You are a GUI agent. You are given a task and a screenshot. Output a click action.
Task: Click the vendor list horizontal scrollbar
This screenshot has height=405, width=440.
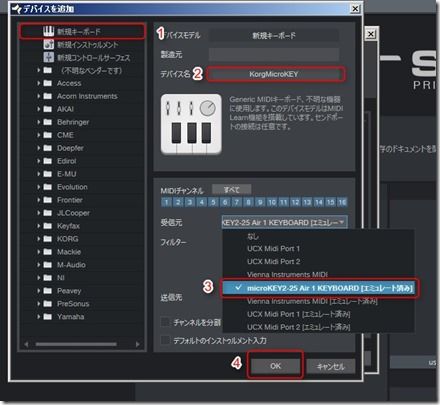click(x=76, y=344)
